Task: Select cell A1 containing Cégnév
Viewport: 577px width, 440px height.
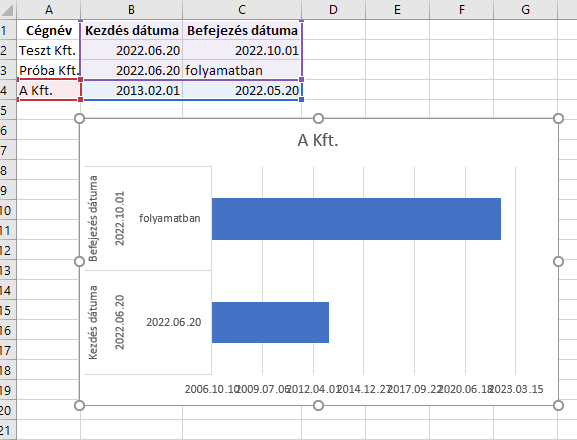Action: pos(49,30)
